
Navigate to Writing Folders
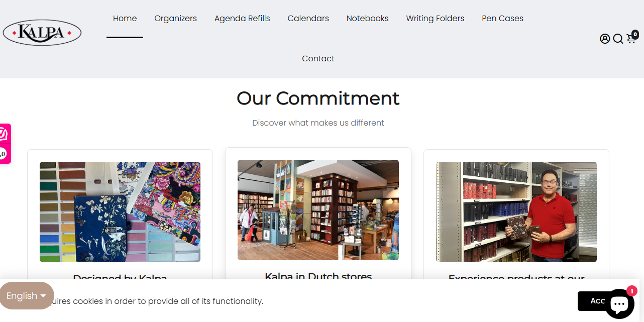pos(435,19)
